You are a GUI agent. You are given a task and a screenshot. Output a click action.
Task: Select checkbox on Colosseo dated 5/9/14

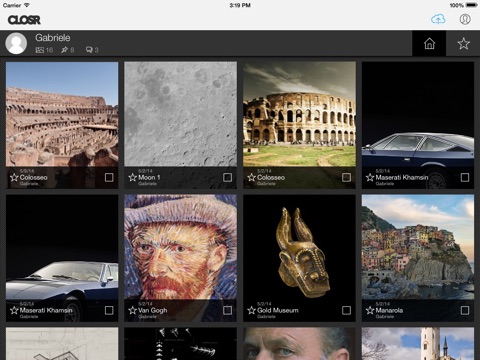click(109, 177)
